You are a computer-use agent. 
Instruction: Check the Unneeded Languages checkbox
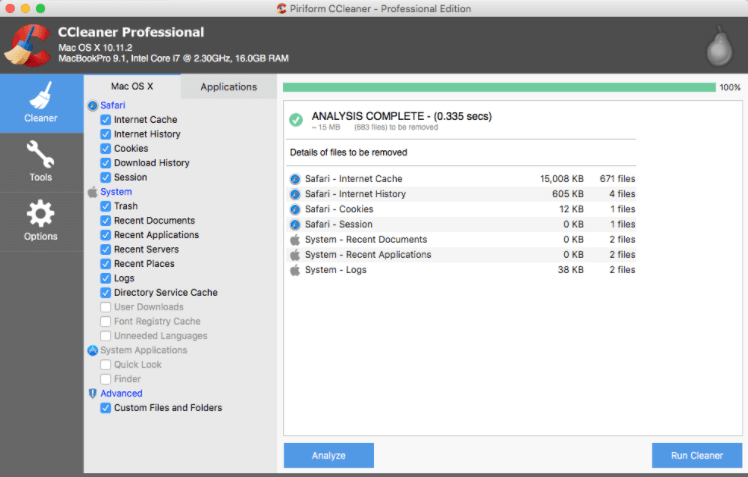105,336
